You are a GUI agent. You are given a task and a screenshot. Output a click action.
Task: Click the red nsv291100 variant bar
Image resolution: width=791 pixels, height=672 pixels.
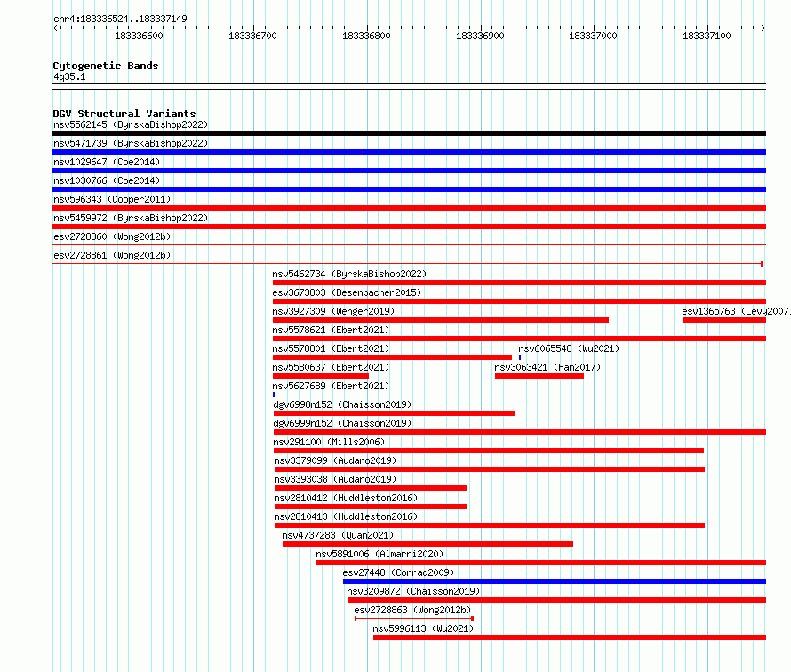[489, 451]
